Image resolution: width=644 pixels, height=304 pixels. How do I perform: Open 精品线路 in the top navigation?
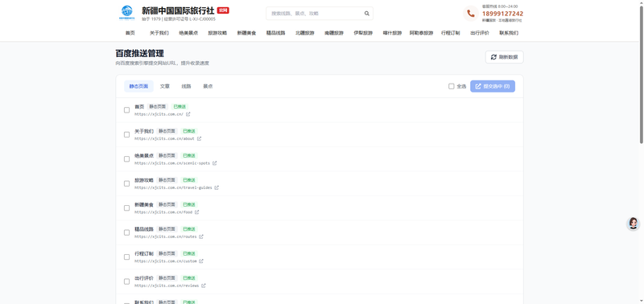(x=276, y=33)
